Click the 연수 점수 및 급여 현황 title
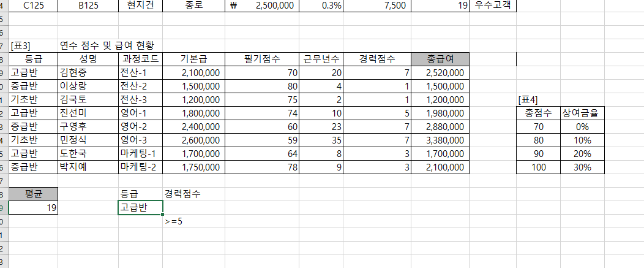Screen dimensions: 644x268 pyautogui.click(x=107, y=45)
